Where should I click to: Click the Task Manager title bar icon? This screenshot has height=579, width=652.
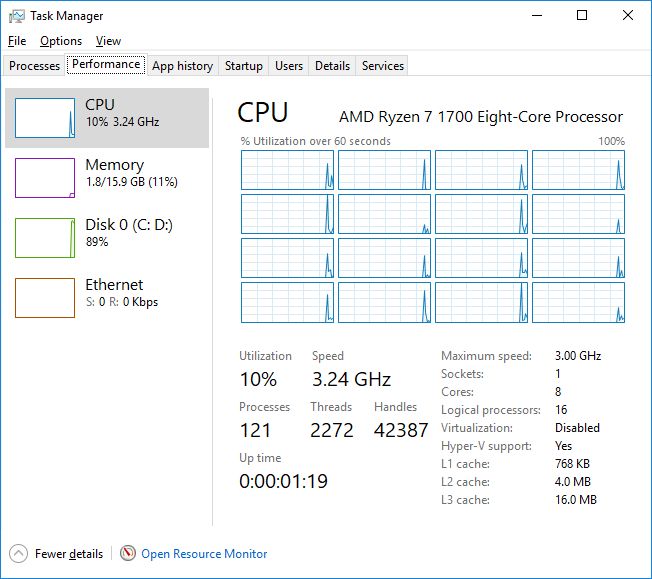tap(17, 16)
